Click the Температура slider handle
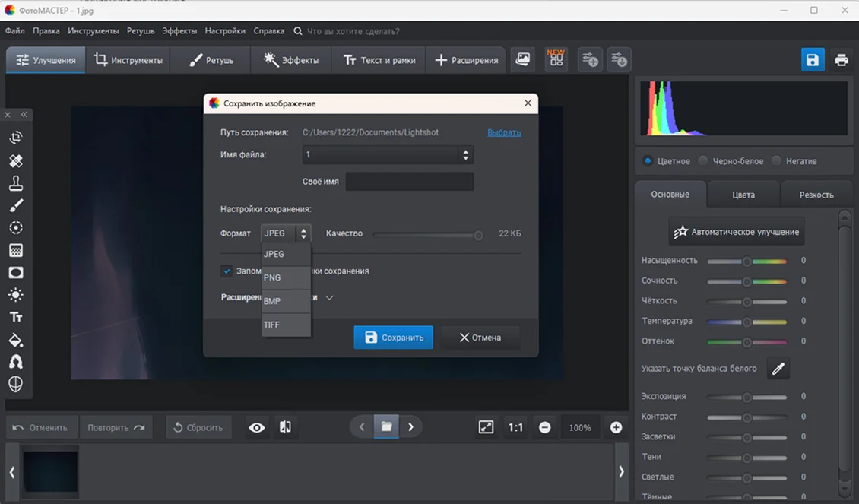Image resolution: width=859 pixels, height=504 pixels. coord(746,322)
